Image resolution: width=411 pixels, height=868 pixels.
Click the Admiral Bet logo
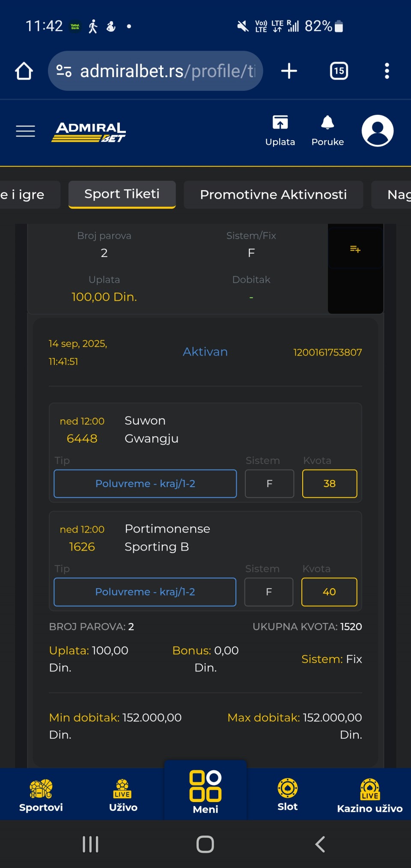pos(89,132)
